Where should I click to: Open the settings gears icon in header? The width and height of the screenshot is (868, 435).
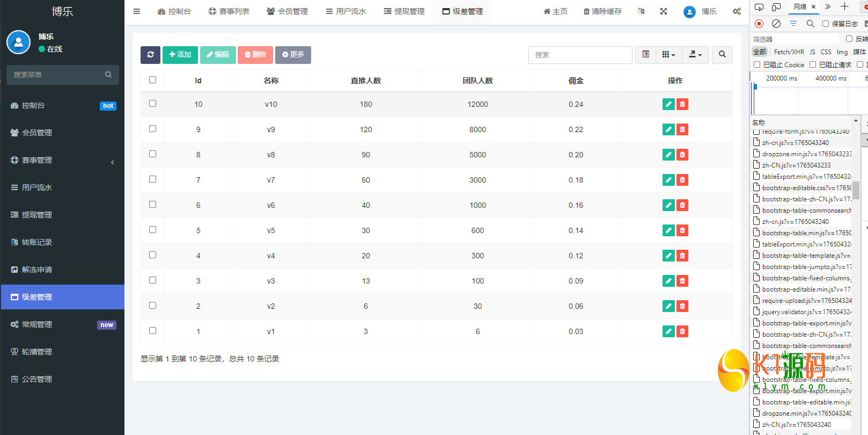[x=737, y=11]
